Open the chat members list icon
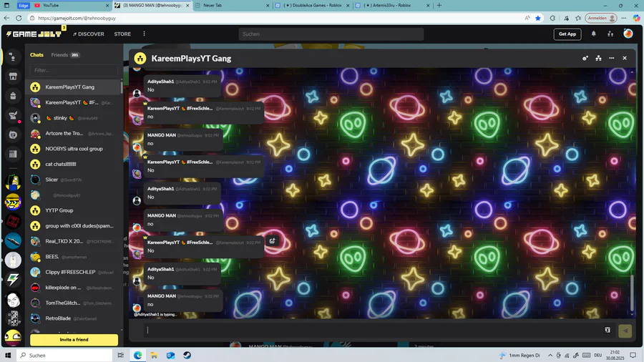 click(x=598, y=58)
